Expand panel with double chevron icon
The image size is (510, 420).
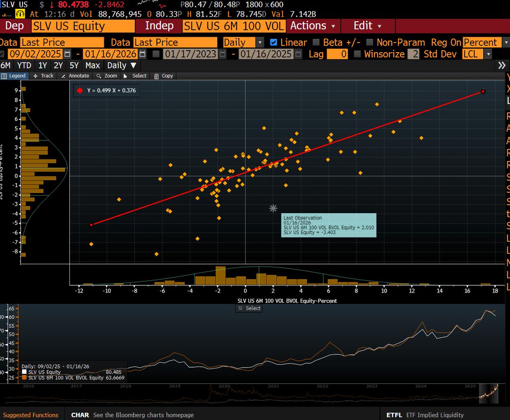tap(502, 65)
